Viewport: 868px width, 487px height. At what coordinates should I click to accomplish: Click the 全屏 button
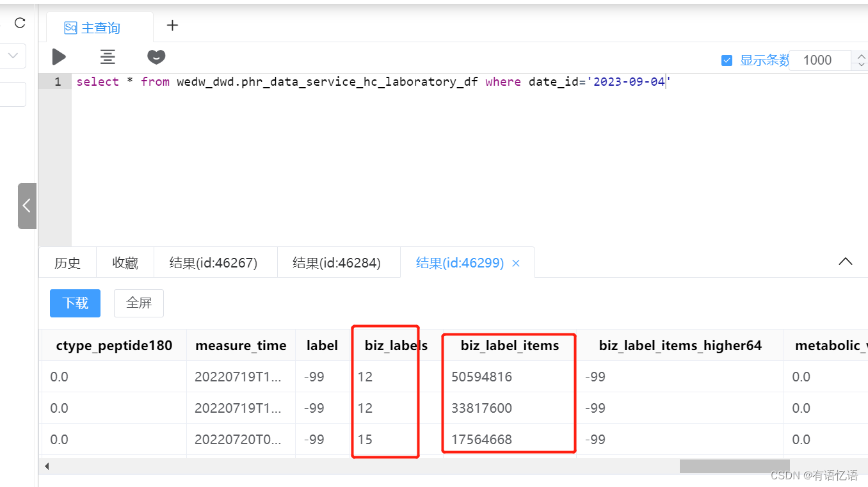pyautogui.click(x=139, y=303)
